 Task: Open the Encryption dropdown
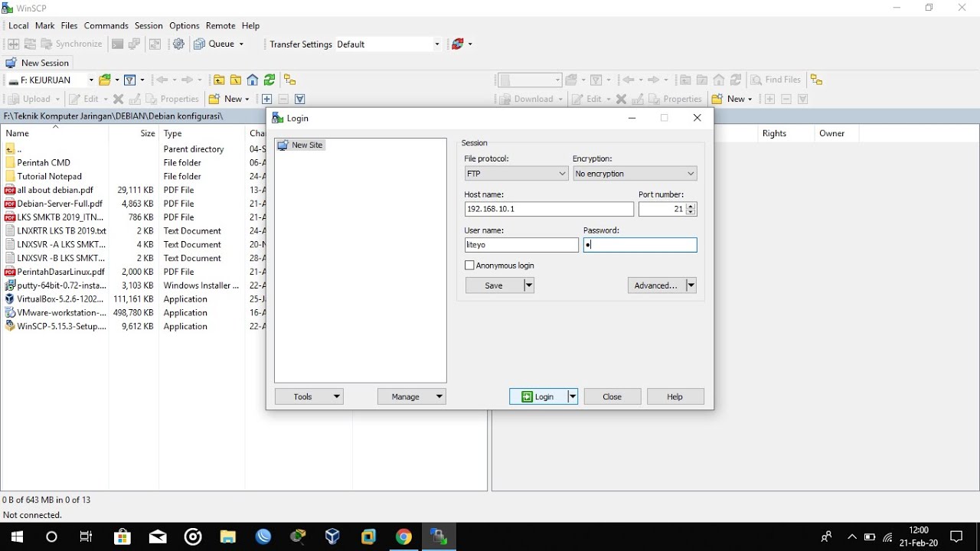pos(635,174)
